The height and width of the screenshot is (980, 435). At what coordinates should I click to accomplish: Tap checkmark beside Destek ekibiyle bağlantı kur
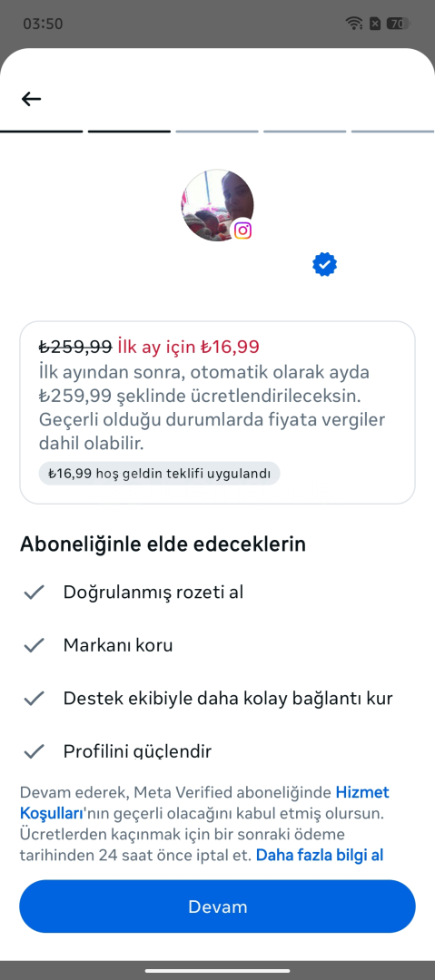pos(34,698)
